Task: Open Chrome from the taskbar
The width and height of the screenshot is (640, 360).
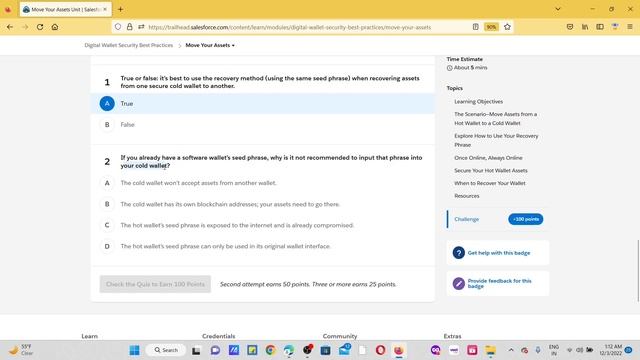Action: [270, 350]
